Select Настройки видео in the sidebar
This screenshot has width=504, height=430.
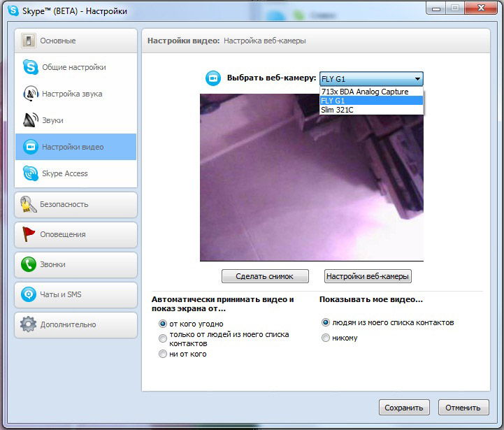pos(76,147)
